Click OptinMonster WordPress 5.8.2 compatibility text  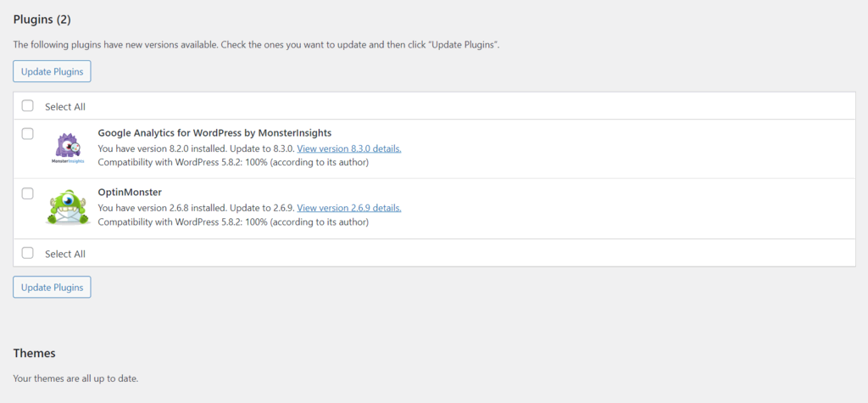[x=233, y=222]
